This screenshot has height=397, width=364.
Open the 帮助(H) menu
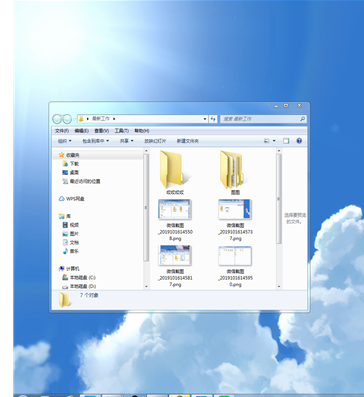pos(142,131)
